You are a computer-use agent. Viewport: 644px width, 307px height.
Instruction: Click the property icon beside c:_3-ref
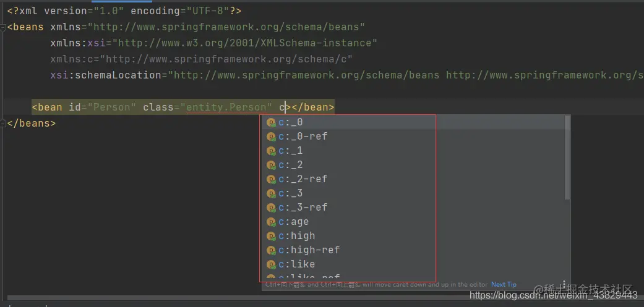271,208
